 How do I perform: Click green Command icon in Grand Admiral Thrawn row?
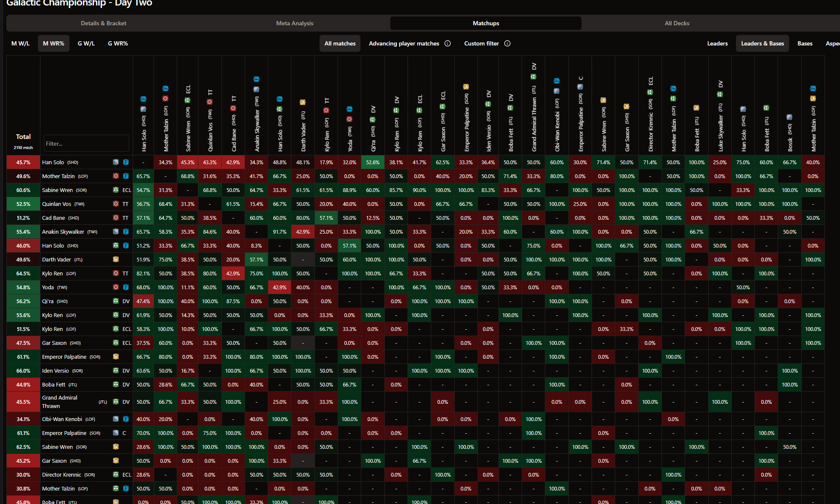pos(116,402)
